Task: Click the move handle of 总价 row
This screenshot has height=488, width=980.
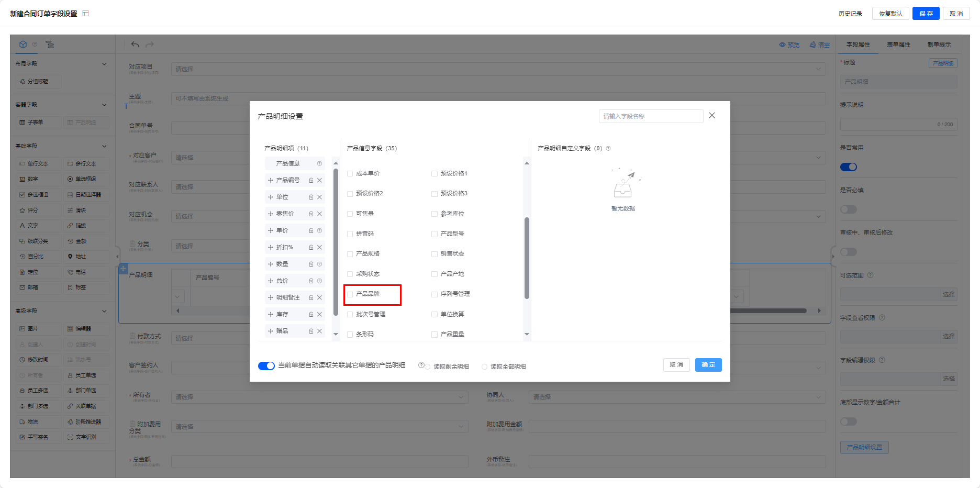Action: (x=271, y=281)
